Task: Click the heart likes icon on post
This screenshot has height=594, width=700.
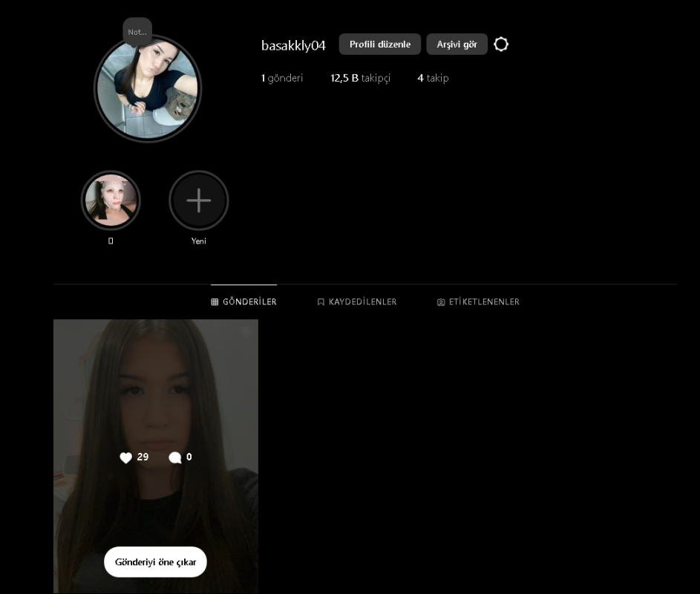Action: (x=126, y=457)
